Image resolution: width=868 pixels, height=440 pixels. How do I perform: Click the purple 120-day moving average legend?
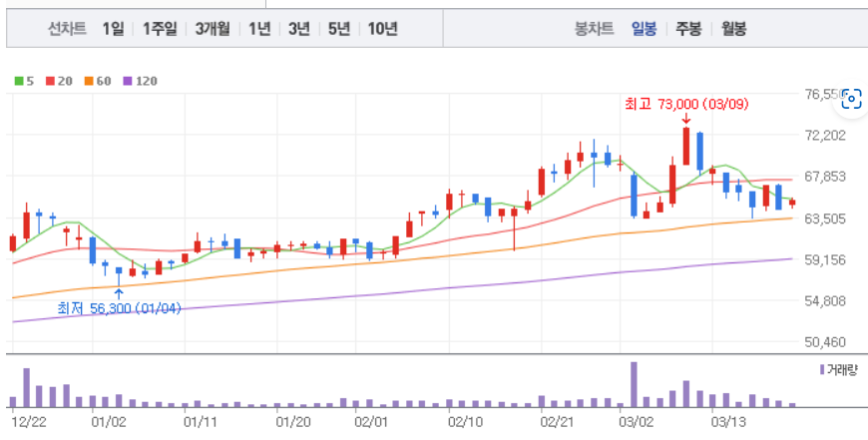click(x=140, y=82)
